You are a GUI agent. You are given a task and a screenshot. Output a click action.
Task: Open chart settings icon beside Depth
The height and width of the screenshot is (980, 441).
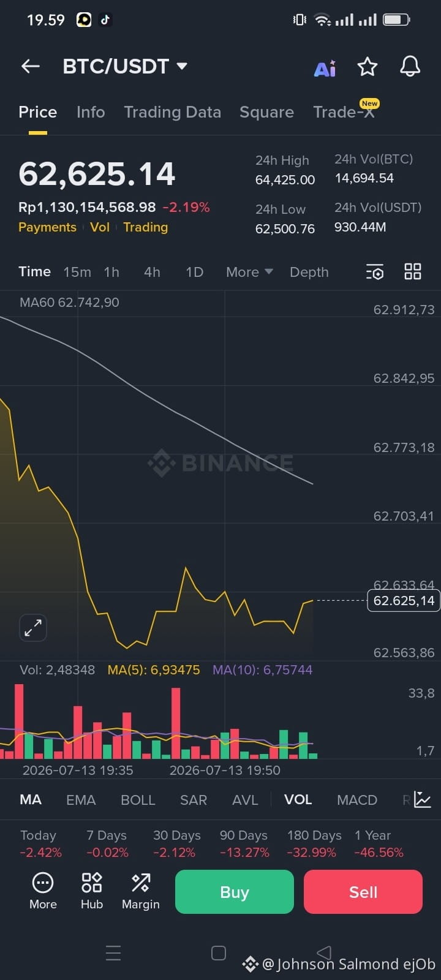tap(375, 272)
